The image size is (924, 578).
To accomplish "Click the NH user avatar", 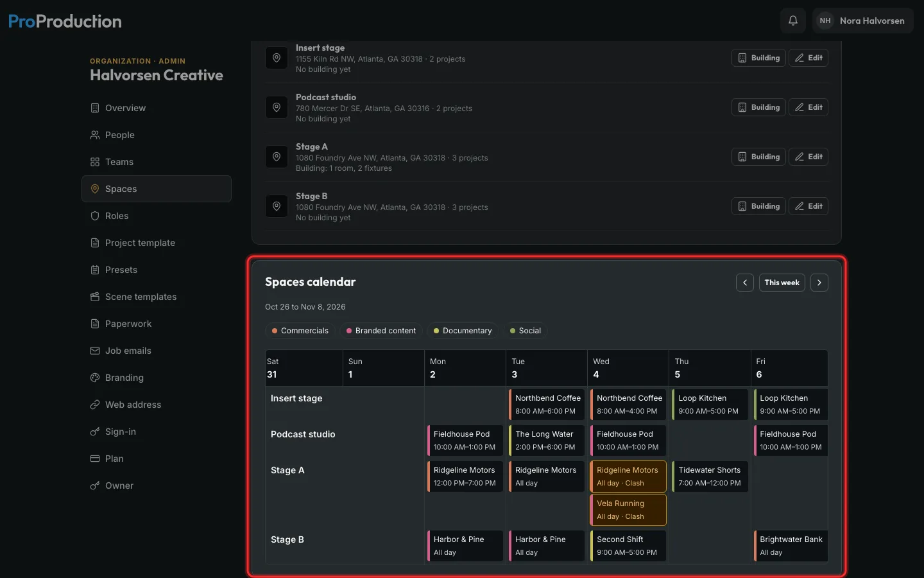I will click(825, 21).
